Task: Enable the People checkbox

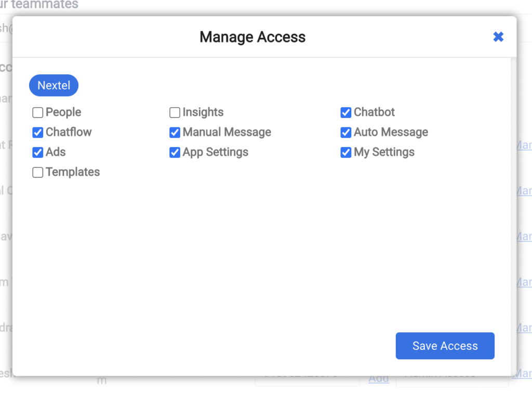Action: click(x=37, y=112)
